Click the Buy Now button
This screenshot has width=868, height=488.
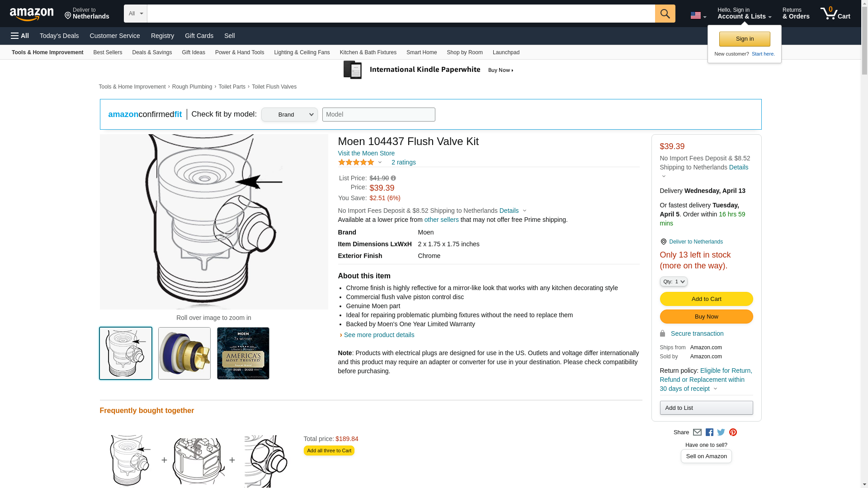click(706, 317)
